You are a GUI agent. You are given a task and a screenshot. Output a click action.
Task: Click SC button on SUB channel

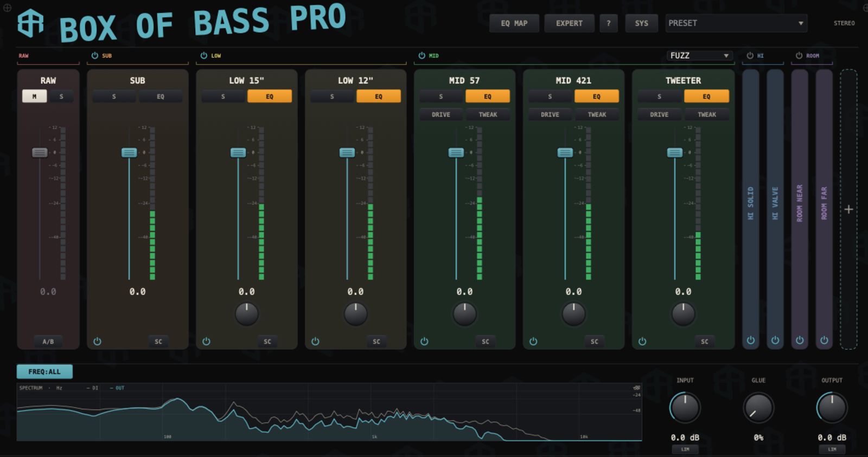[x=158, y=342]
